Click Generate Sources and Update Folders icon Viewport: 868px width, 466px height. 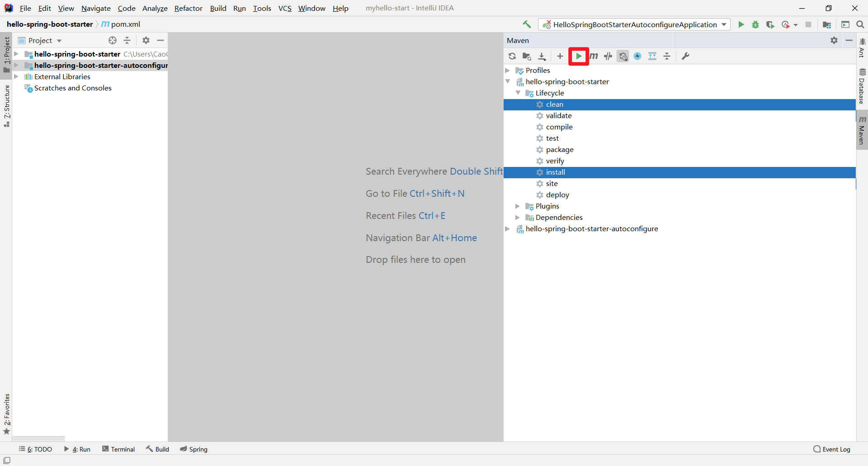[x=527, y=56]
